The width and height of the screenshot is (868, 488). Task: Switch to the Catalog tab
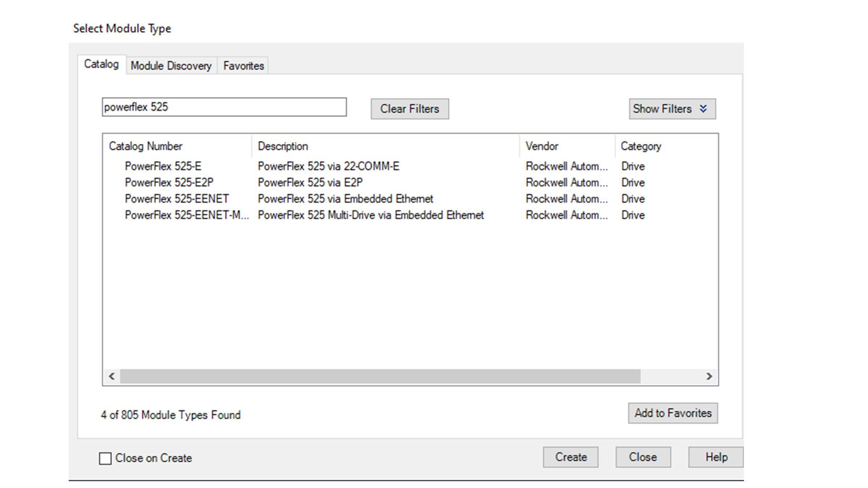coord(102,64)
